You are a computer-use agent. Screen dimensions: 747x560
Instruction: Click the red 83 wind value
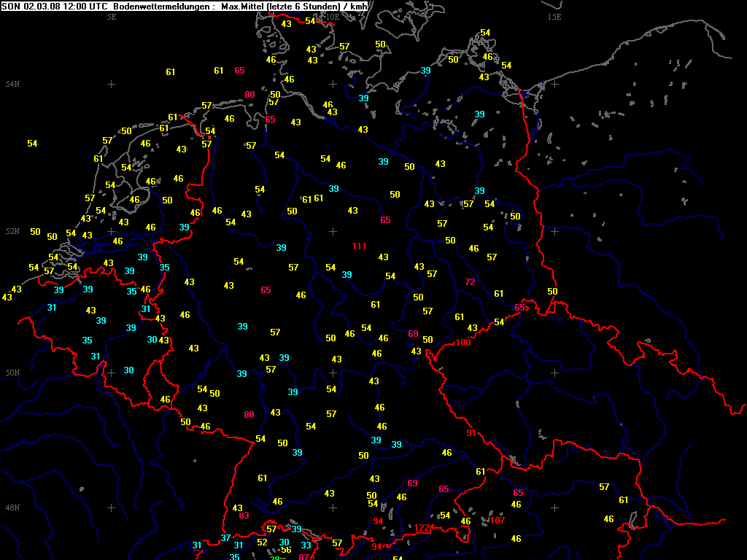pyautogui.click(x=244, y=516)
